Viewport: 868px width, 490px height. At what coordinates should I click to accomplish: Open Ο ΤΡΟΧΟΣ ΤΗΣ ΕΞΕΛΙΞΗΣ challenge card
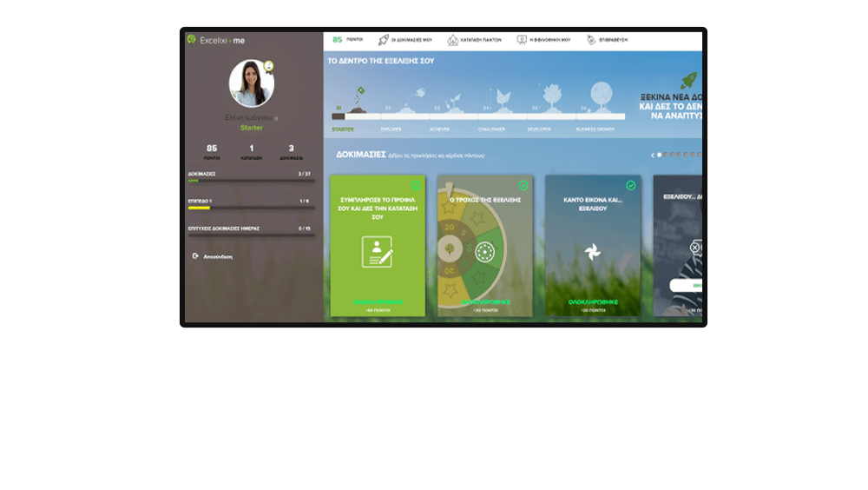pyautogui.click(x=485, y=246)
